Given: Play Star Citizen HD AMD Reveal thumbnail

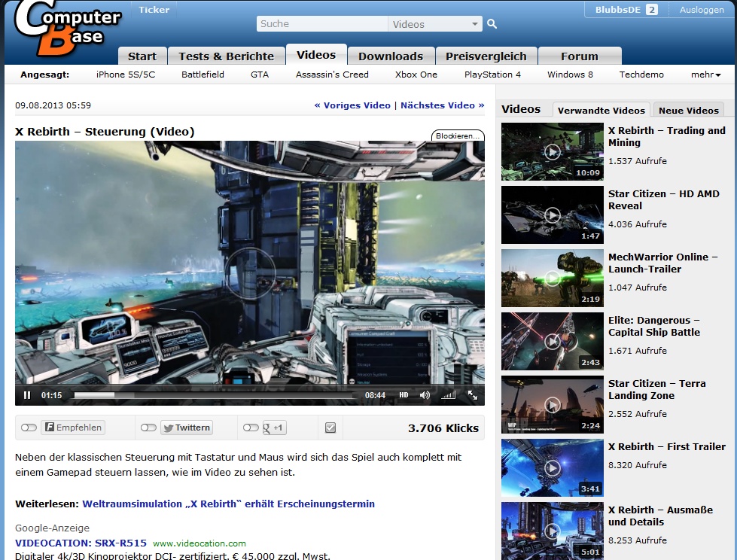Looking at the screenshot, I should 553,215.
